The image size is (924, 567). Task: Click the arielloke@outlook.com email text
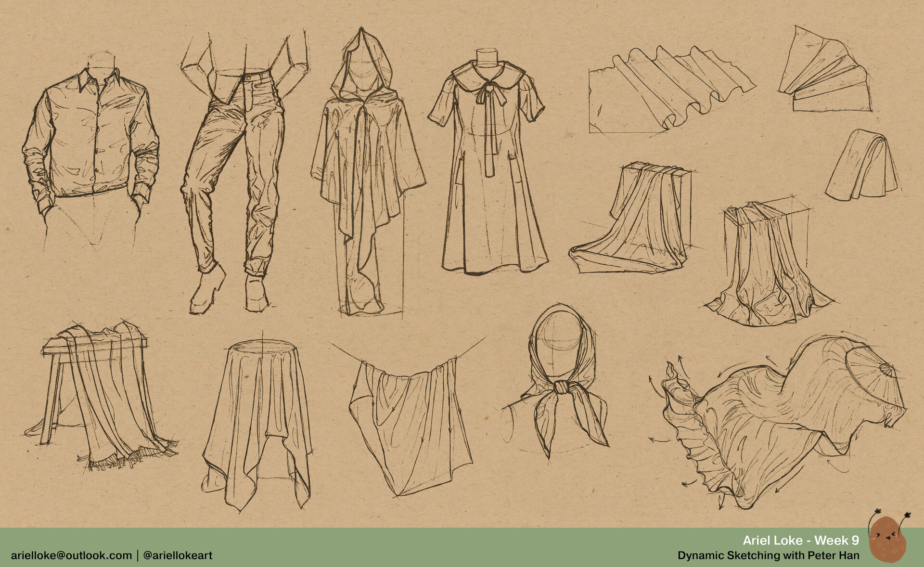point(71,555)
